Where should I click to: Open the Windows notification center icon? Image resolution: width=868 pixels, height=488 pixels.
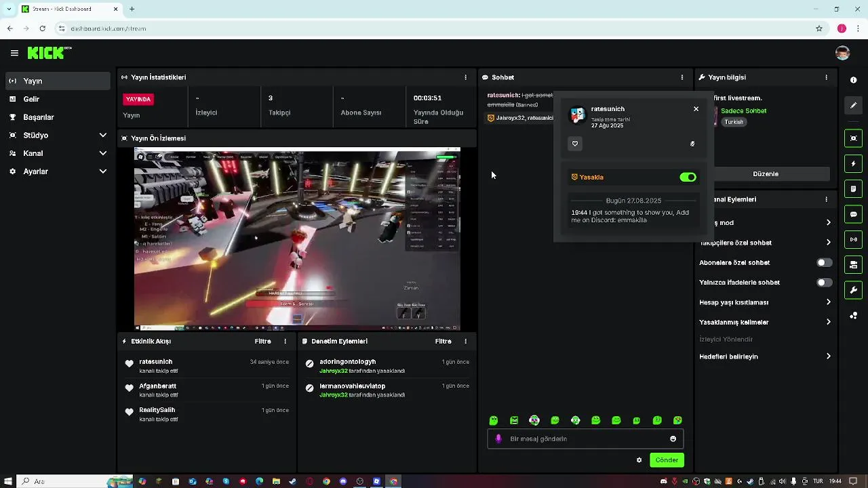click(853, 481)
